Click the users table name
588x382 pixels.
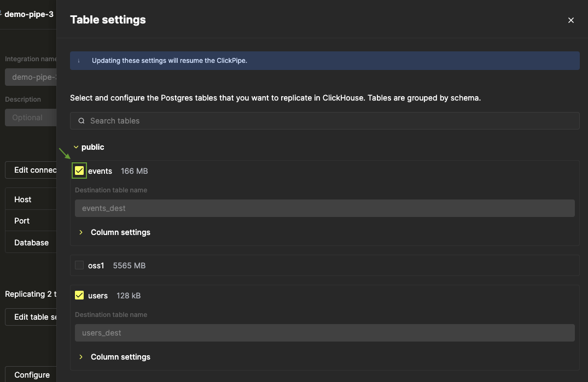[x=98, y=296]
